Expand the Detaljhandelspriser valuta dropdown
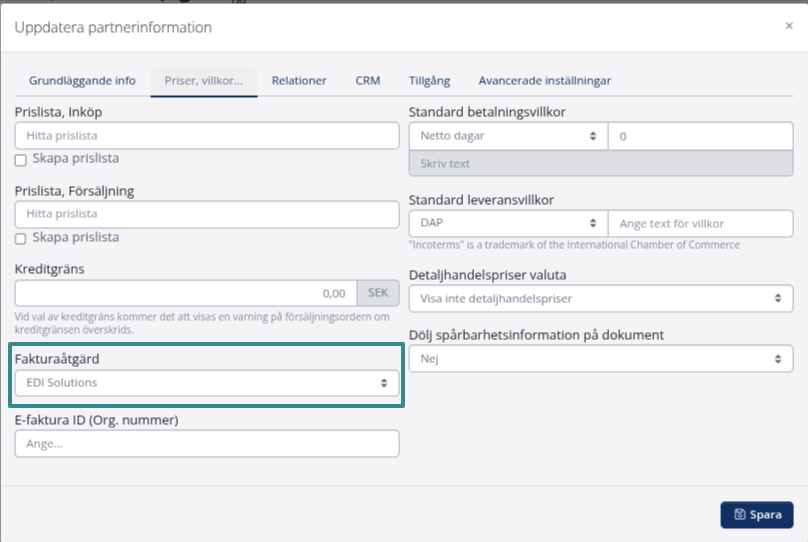Viewport: 808px width, 542px height. pyautogui.click(x=600, y=298)
